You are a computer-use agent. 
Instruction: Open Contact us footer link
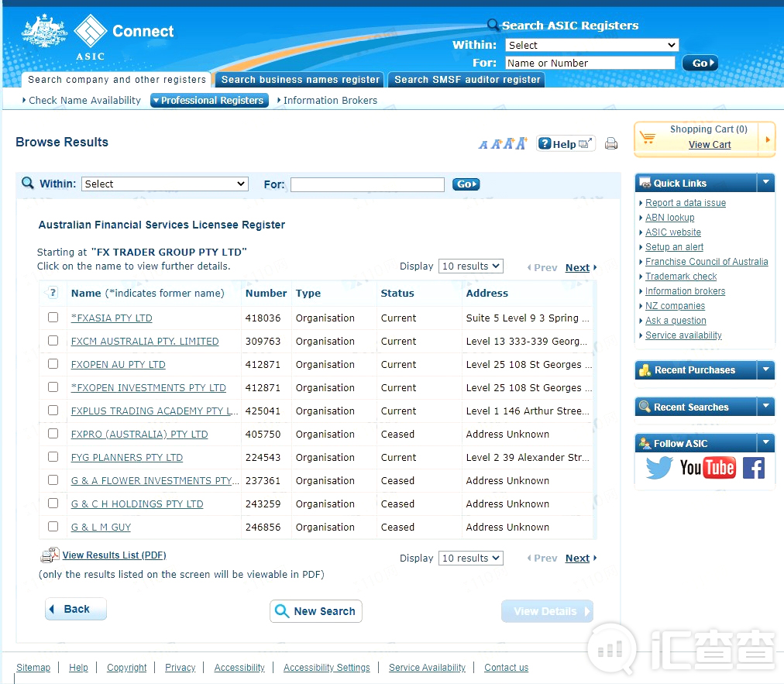pos(506,668)
